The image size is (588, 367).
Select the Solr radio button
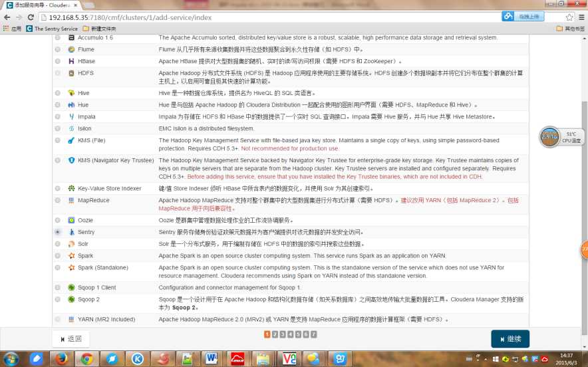pos(57,244)
